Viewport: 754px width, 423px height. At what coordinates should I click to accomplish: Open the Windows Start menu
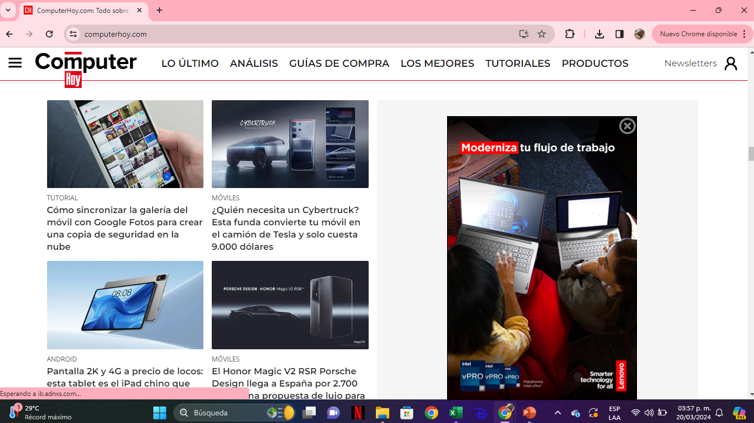coord(159,412)
